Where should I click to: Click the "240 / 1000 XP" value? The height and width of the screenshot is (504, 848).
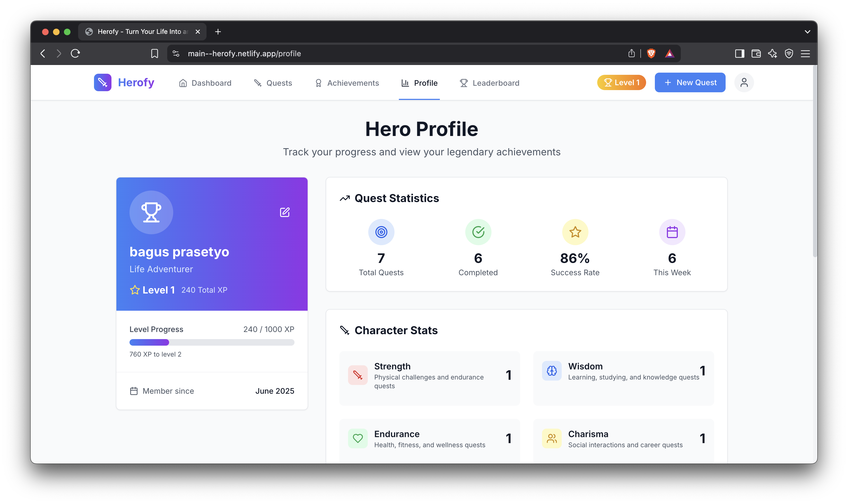coord(269,329)
